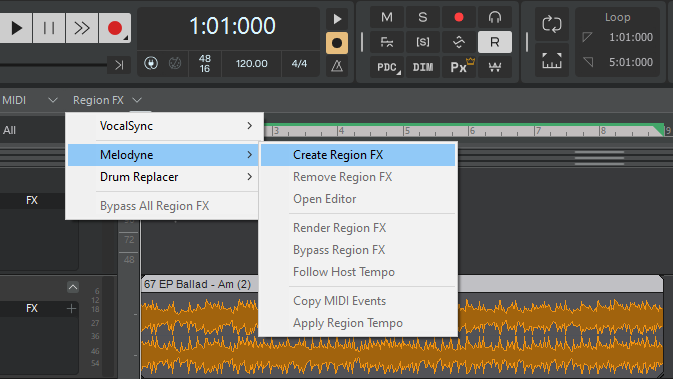The image size is (673, 379).
Task: Click measure 5 on the timeline ruler
Action: [406, 131]
